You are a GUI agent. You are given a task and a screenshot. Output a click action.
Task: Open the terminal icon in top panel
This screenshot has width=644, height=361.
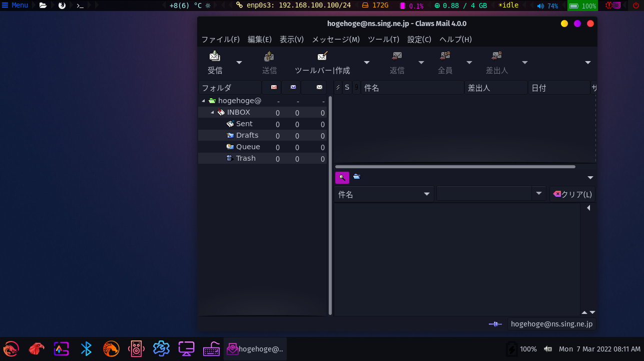tap(80, 6)
